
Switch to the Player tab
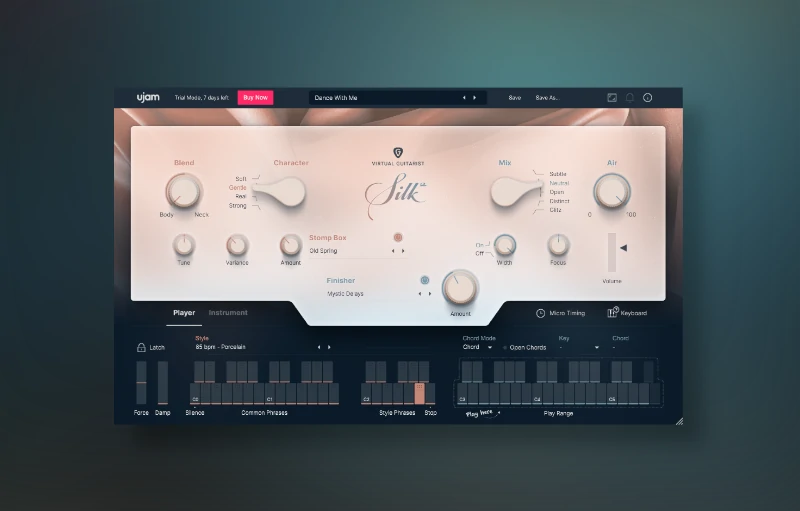184,313
